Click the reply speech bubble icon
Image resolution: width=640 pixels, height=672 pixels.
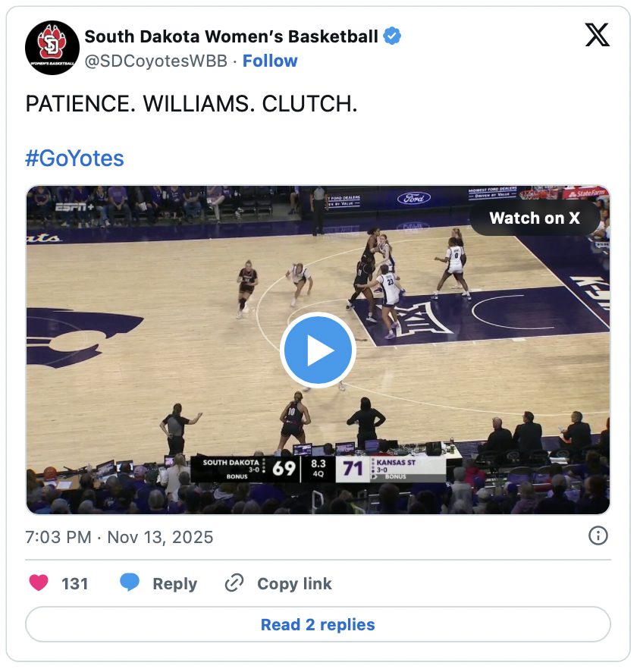[x=130, y=583]
